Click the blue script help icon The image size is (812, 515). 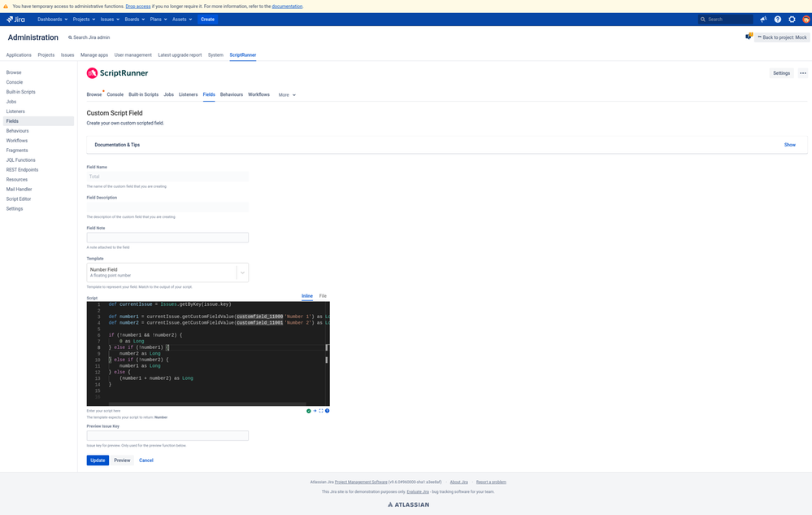[328, 411]
